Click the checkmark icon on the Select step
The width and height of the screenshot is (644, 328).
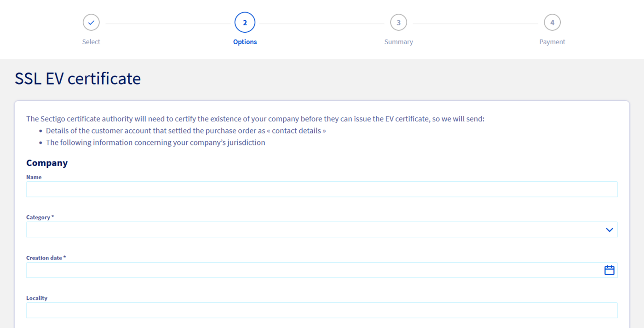(x=91, y=22)
